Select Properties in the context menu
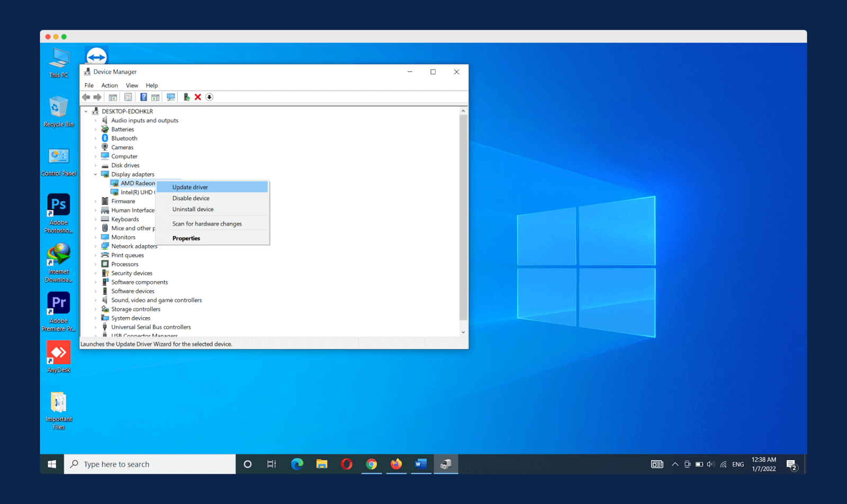 tap(186, 238)
